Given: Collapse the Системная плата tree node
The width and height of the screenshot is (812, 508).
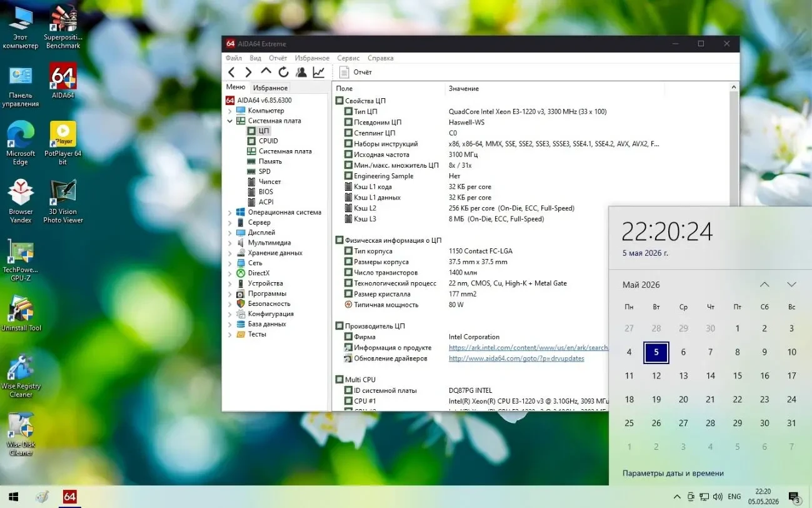Looking at the screenshot, I should tap(229, 121).
